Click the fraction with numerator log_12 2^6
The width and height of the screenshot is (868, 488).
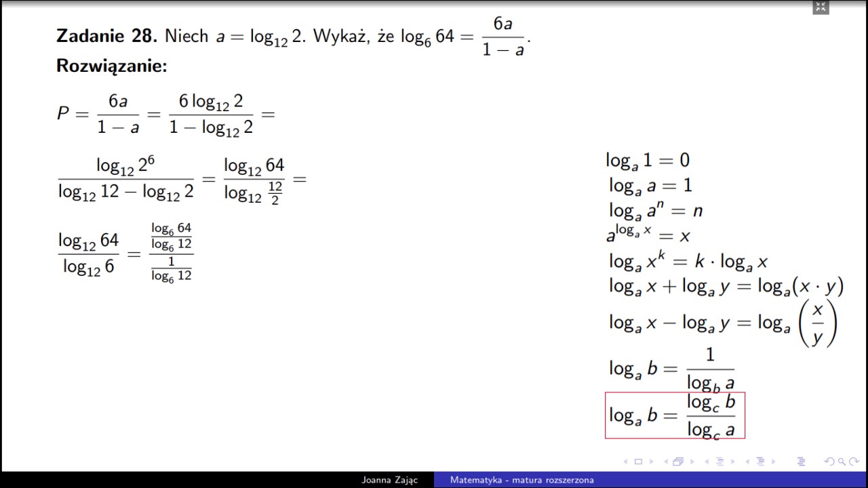point(126,179)
